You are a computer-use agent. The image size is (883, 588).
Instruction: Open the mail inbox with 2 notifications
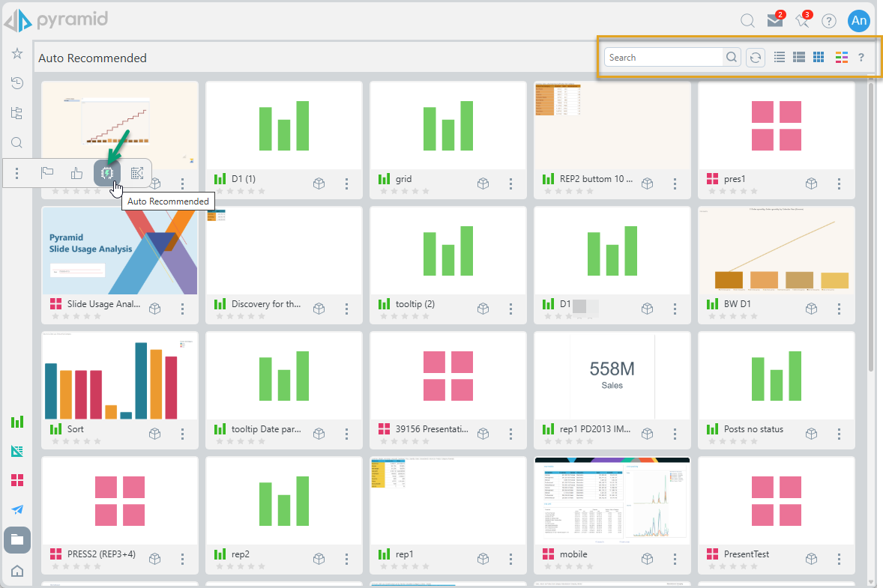[774, 21]
